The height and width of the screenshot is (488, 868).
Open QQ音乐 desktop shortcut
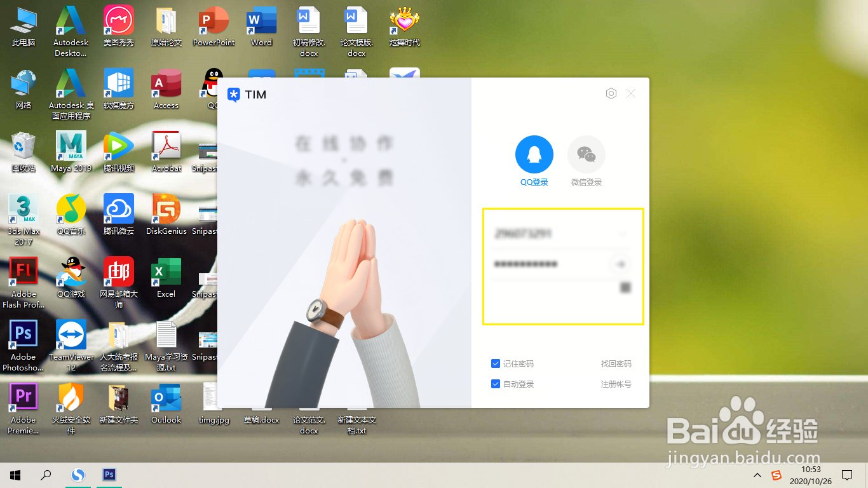71,215
